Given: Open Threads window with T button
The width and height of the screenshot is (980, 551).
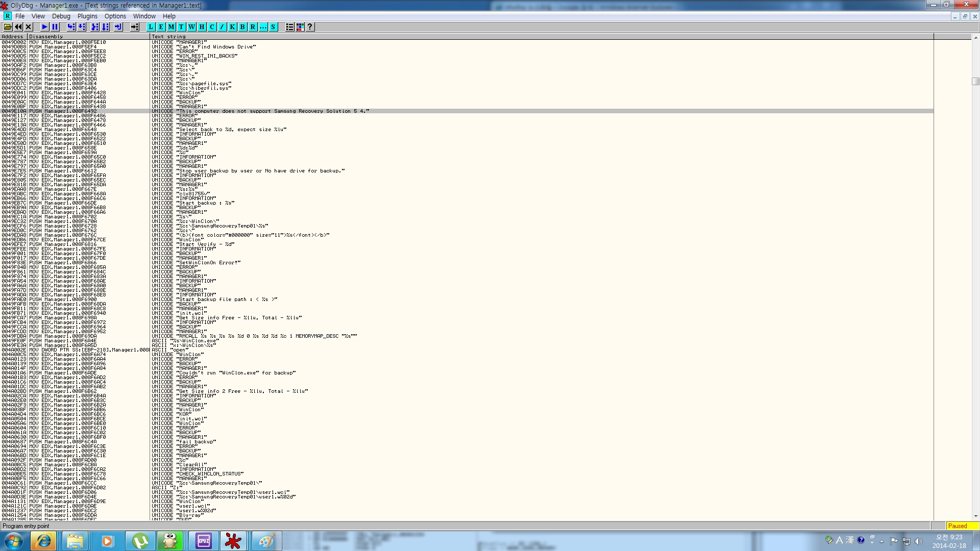Looking at the screenshot, I should 182,27.
